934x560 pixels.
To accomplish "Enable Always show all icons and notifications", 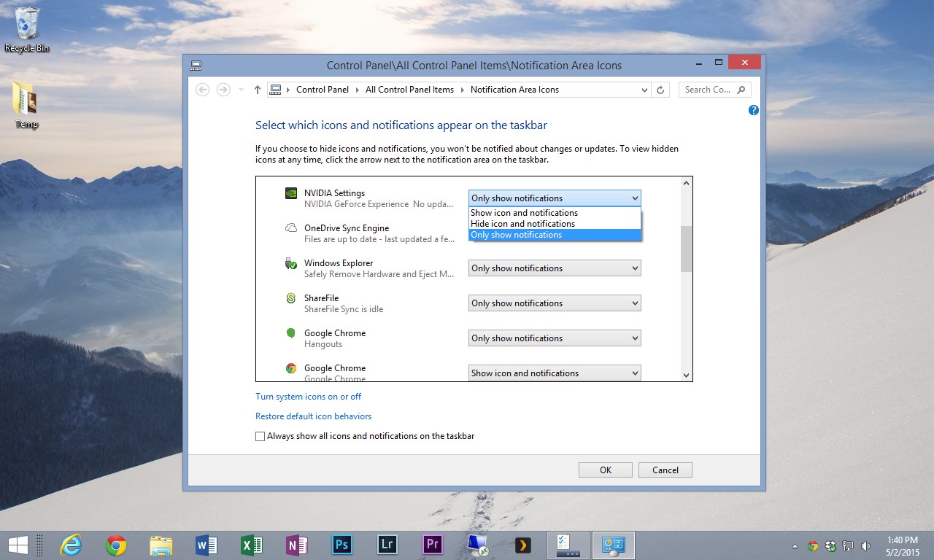I will click(260, 436).
